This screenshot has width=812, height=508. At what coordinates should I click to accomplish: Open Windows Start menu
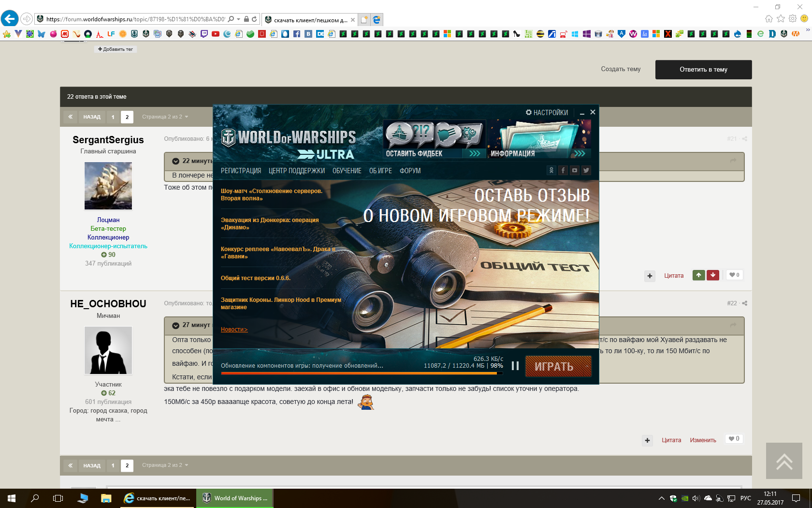tap(12, 498)
